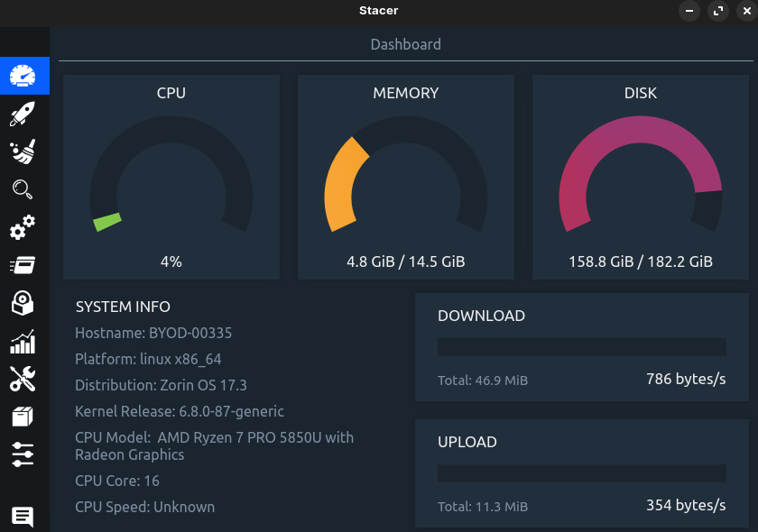Open Services via the gears icon
The height and width of the screenshot is (532, 758).
[23, 227]
